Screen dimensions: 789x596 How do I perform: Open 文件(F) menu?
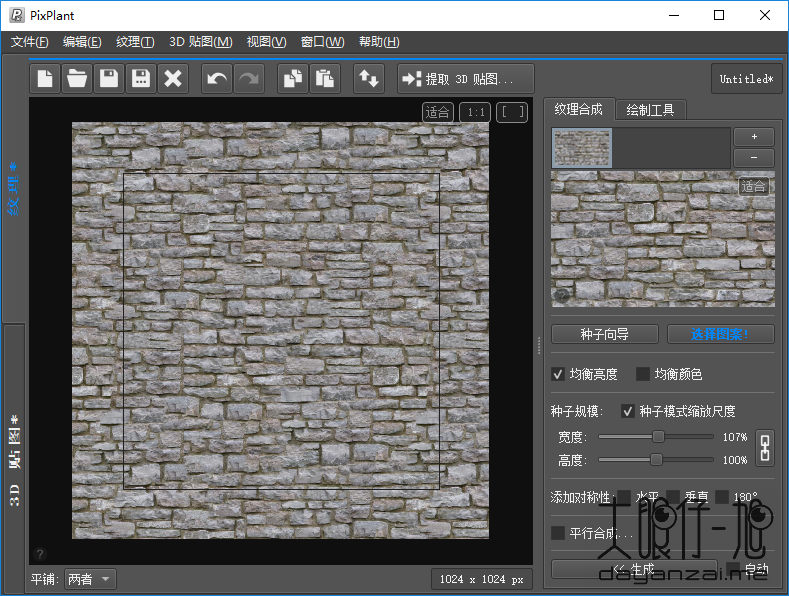click(x=30, y=42)
